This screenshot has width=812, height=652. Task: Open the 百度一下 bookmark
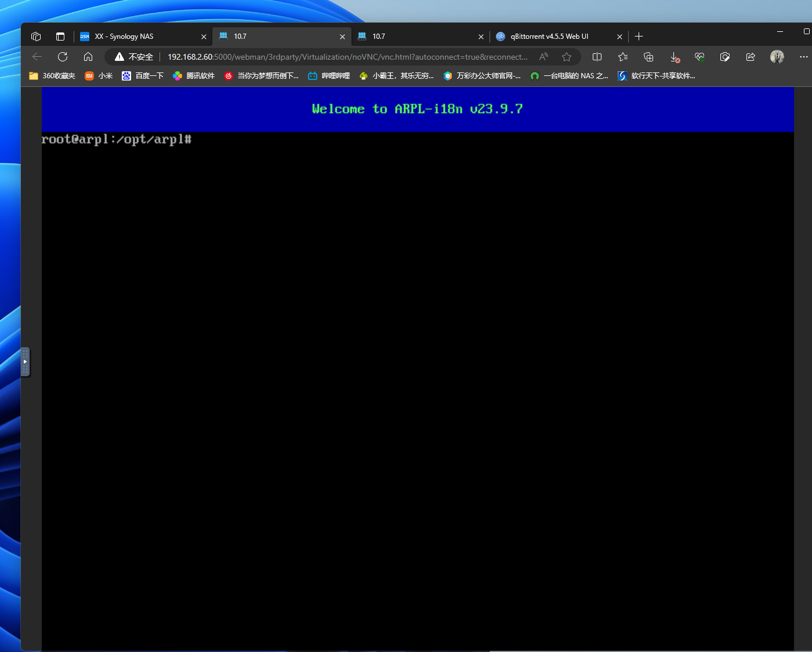143,76
